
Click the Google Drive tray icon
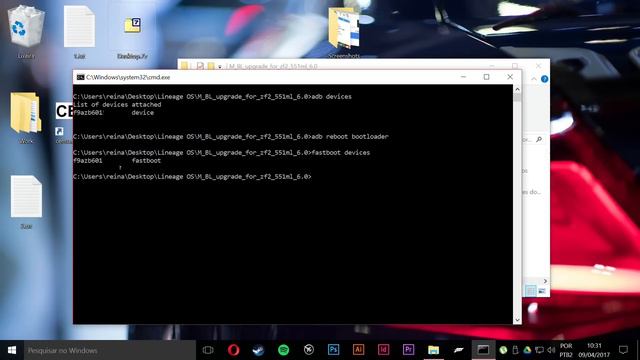click(527, 350)
